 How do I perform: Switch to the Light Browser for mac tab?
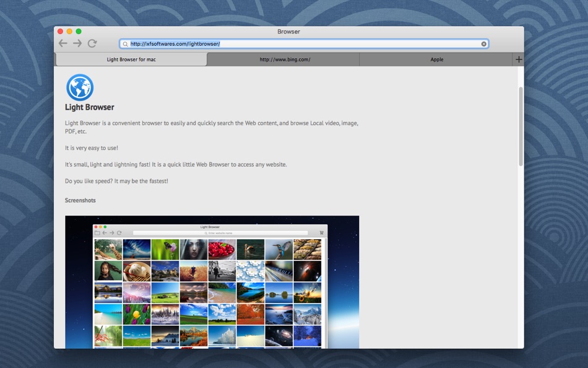[x=131, y=59]
